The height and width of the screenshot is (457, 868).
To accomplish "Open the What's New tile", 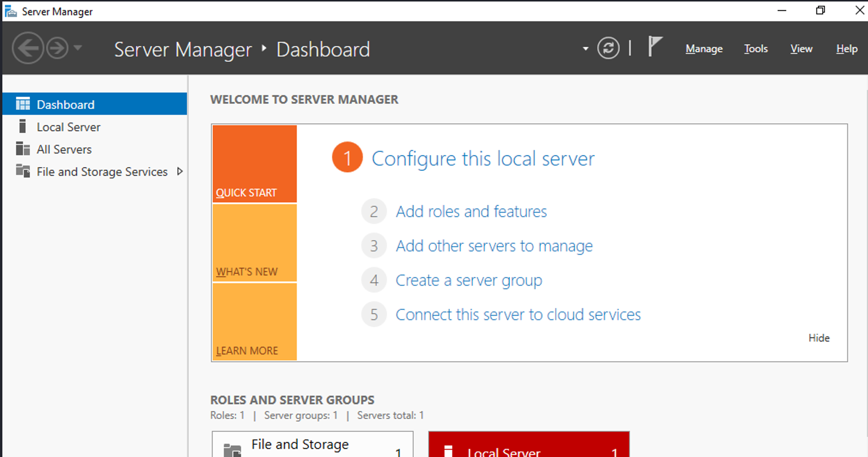I will point(254,243).
